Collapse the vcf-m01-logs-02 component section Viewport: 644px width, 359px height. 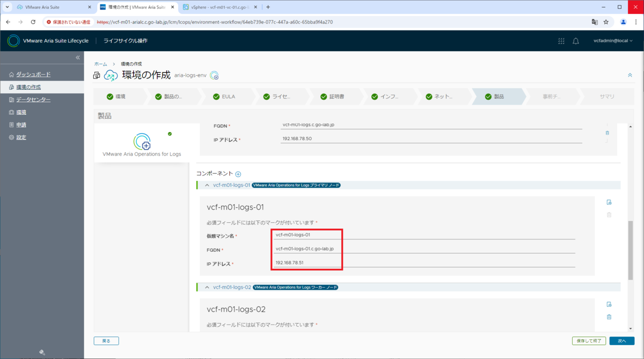point(207,287)
